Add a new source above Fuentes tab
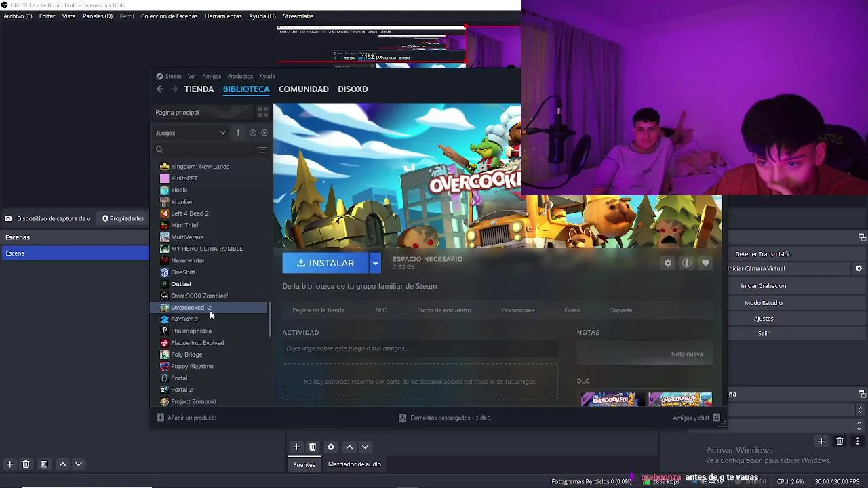The width and height of the screenshot is (868, 488). (296, 447)
